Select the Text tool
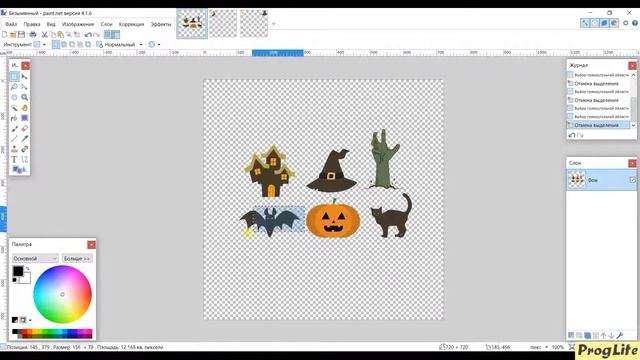Screen dimensions: 640x360 pos(14,159)
